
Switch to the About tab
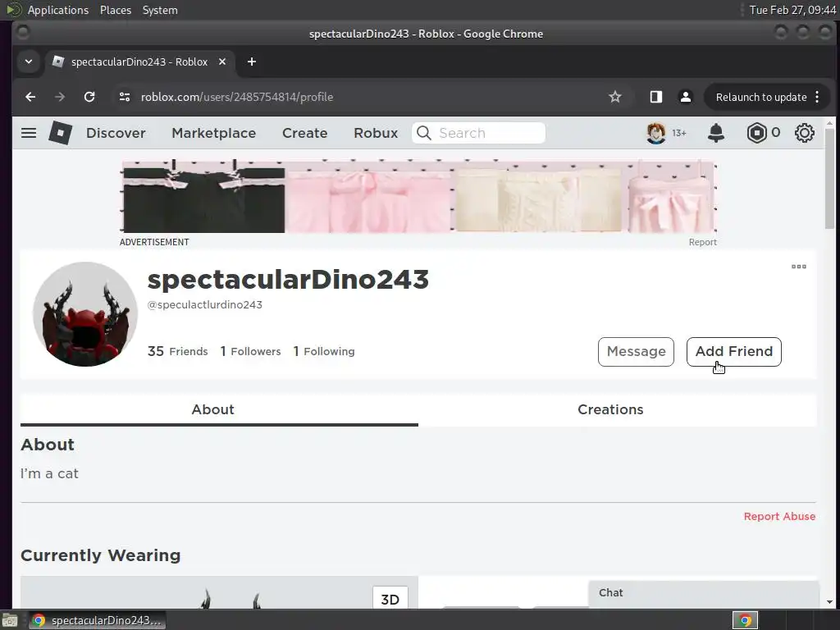[219, 410]
